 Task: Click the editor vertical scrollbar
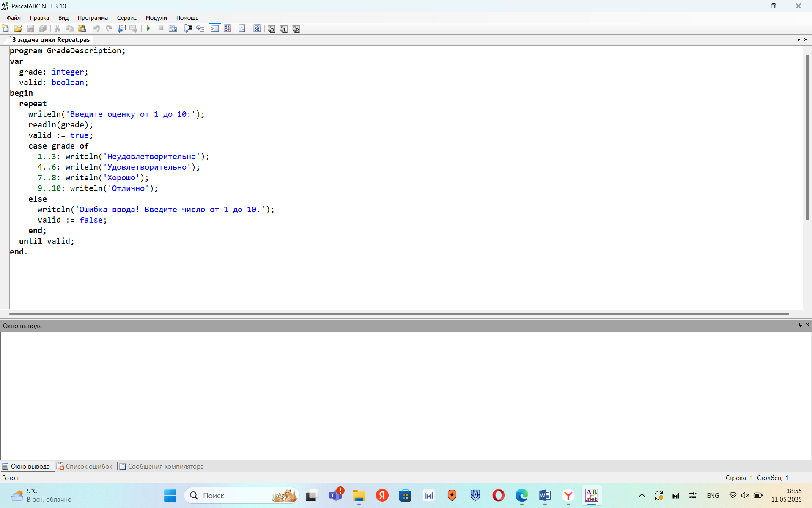(807, 138)
